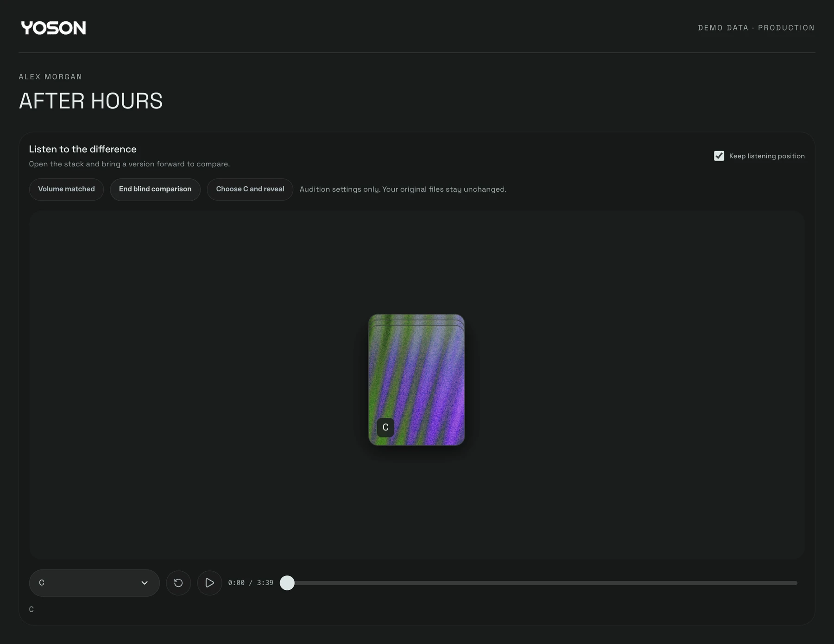Click the Listen to the difference heading
Viewport: 834px width, 644px height.
coord(83,149)
